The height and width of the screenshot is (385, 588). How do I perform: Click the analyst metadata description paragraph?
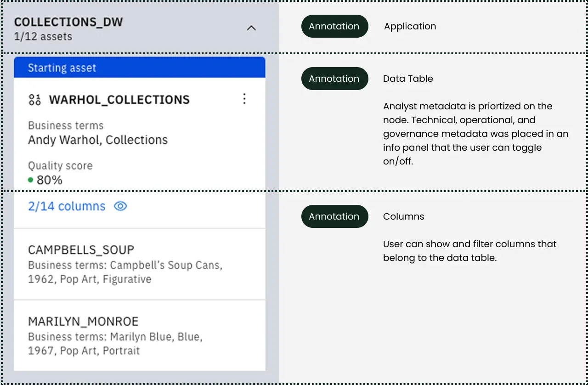click(x=476, y=134)
